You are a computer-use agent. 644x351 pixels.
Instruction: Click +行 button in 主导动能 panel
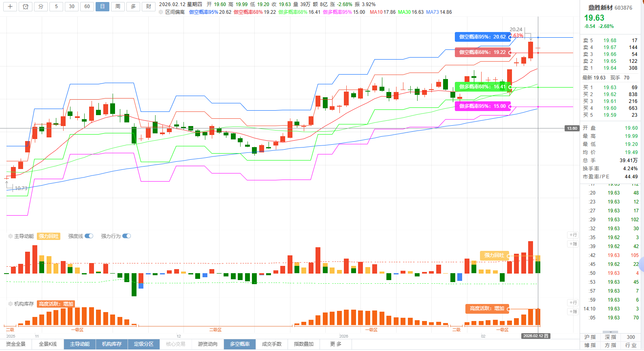pyautogui.click(x=573, y=235)
